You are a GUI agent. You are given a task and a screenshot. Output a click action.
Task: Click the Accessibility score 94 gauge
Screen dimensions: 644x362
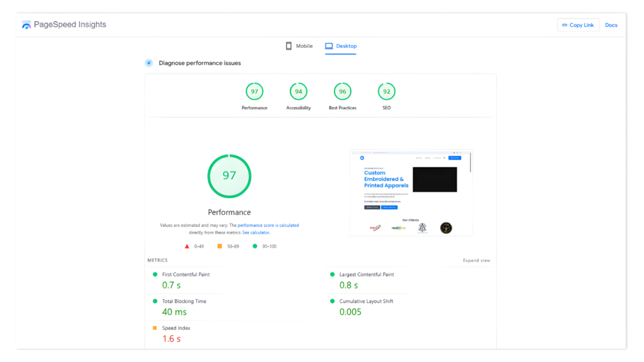(x=298, y=92)
